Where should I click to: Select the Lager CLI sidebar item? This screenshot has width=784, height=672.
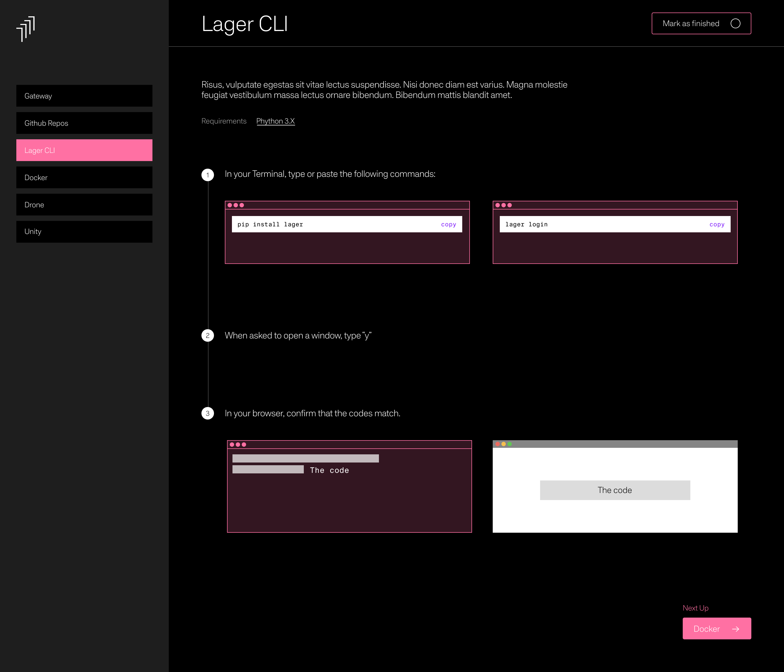tap(84, 150)
